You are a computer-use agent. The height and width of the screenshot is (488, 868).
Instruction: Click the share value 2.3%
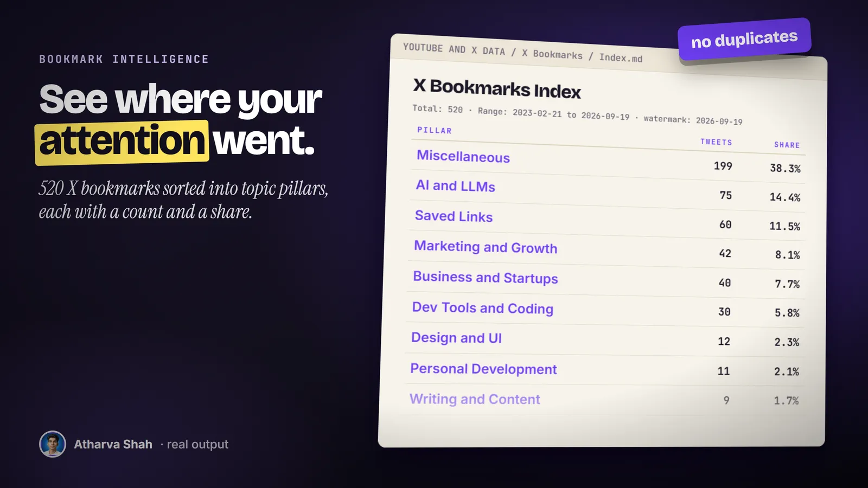[787, 342]
